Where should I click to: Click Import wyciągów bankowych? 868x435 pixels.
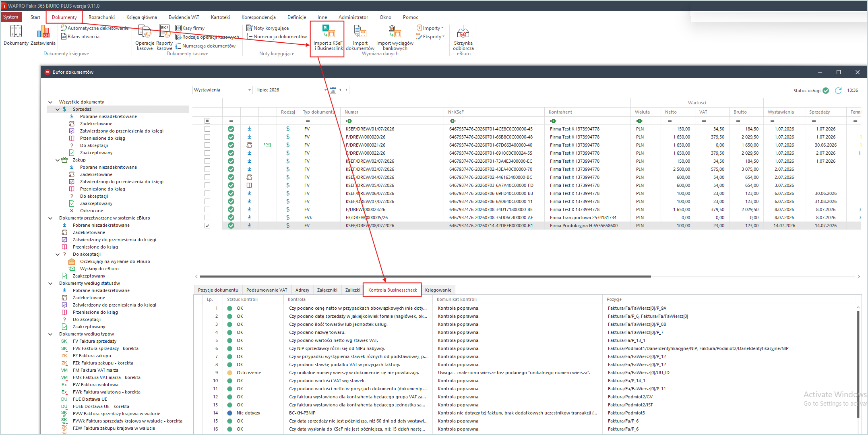[395, 37]
